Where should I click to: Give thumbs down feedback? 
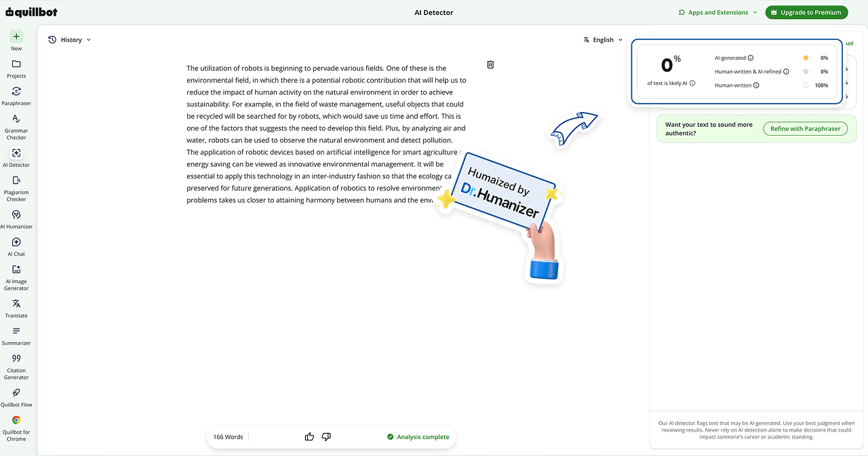tap(326, 436)
